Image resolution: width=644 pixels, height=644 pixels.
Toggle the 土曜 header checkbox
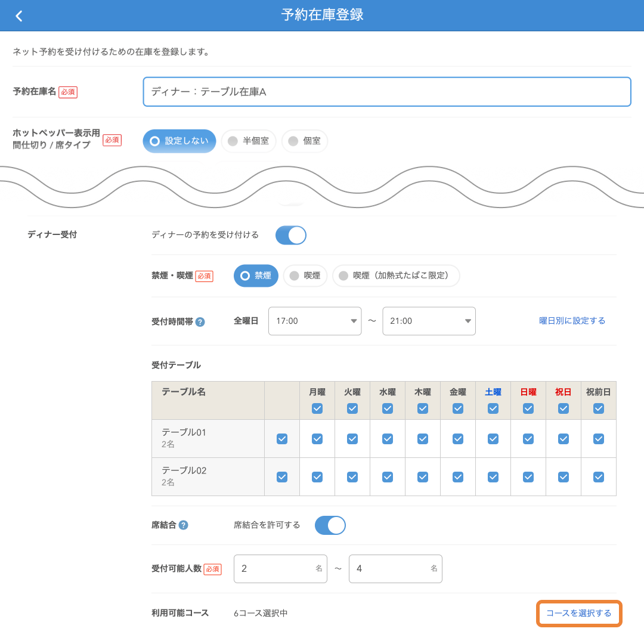coord(493,408)
